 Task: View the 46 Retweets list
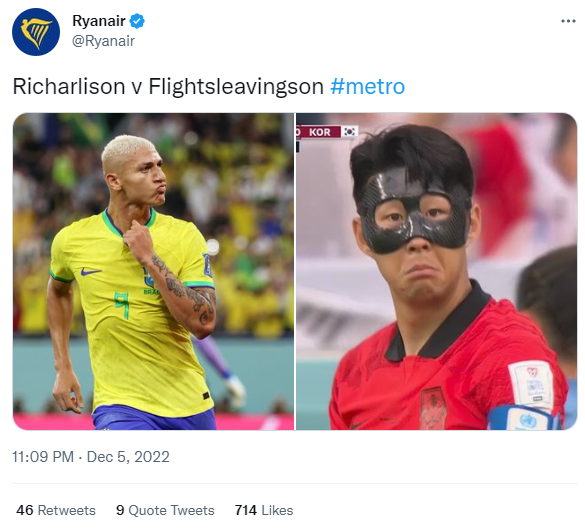[56, 510]
